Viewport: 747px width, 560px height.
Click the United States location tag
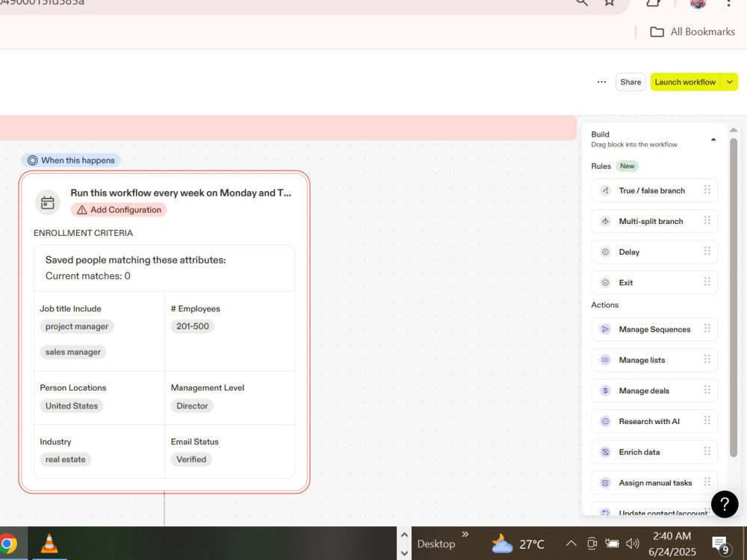[x=72, y=406]
